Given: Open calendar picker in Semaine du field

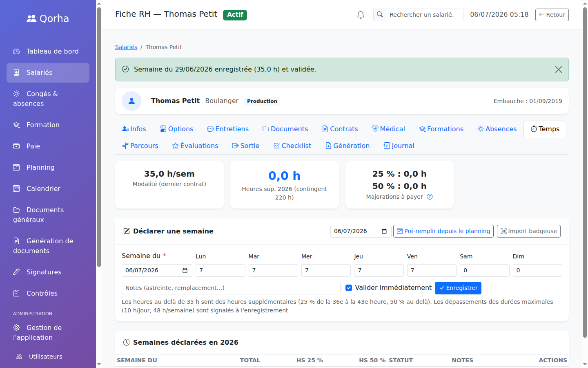Looking at the screenshot, I should point(185,270).
